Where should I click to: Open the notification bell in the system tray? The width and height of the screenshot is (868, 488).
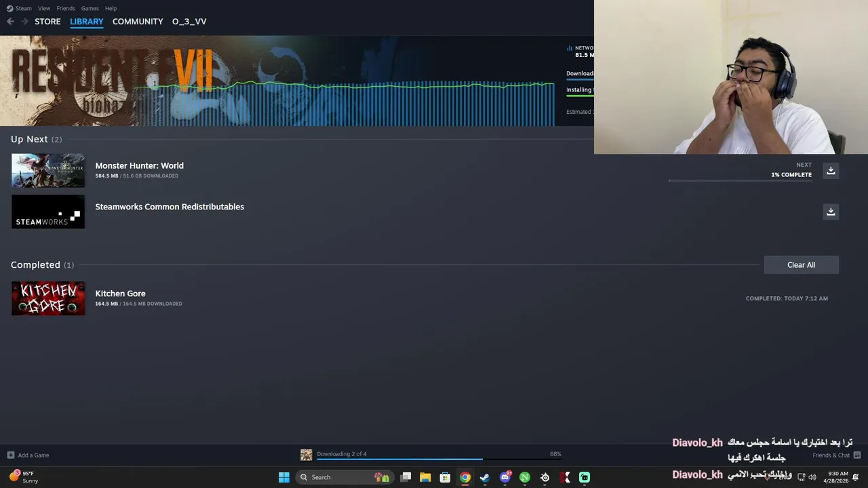(x=856, y=477)
